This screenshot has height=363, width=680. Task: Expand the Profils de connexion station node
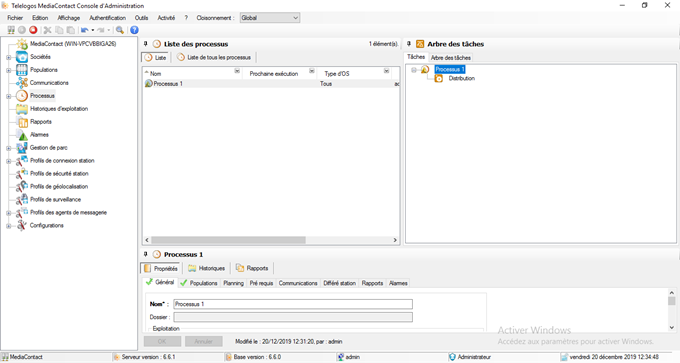point(9,161)
